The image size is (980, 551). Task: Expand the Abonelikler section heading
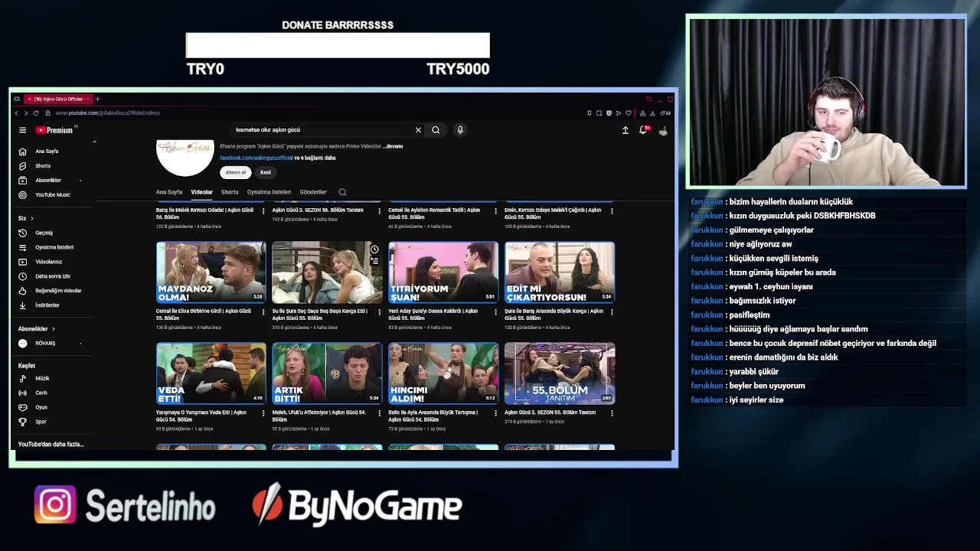point(37,329)
